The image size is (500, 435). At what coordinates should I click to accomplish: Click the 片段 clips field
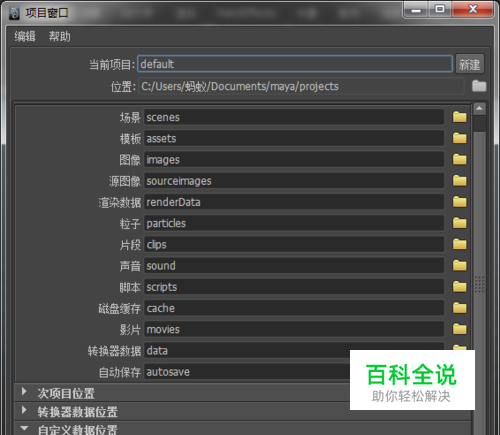(x=294, y=245)
